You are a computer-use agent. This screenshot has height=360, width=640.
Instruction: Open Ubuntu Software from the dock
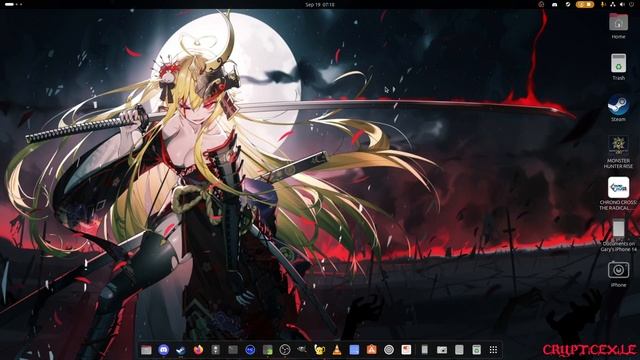tap(371, 350)
